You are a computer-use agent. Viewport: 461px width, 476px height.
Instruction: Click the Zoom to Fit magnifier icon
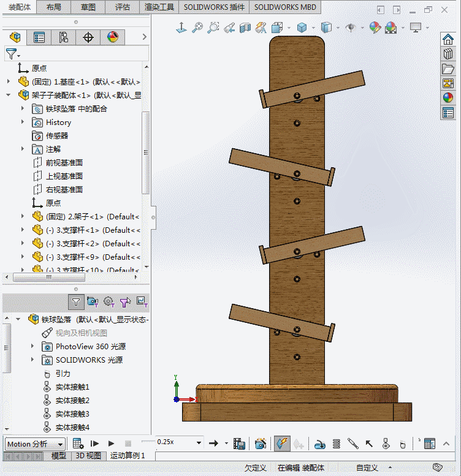pos(197,28)
